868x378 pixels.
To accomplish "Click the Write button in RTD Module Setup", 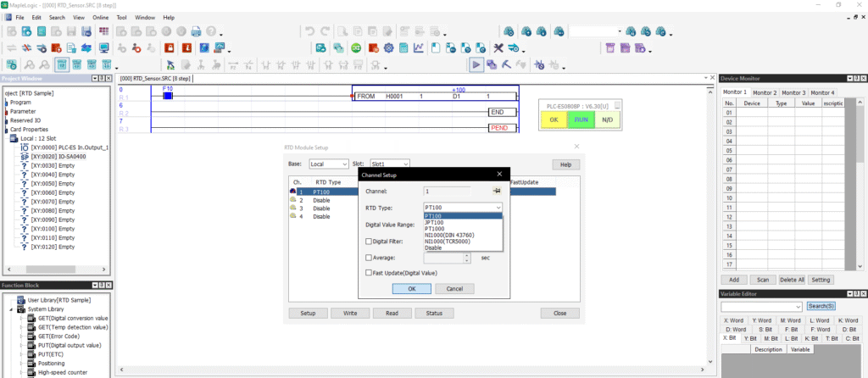I will point(350,314).
